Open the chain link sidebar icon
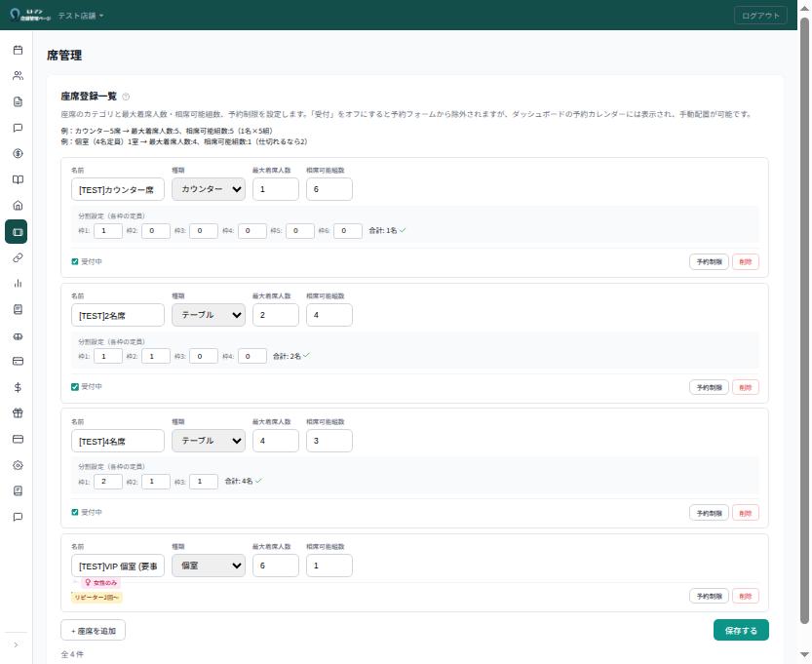Screen dimensions: 812x664 (x=18, y=257)
